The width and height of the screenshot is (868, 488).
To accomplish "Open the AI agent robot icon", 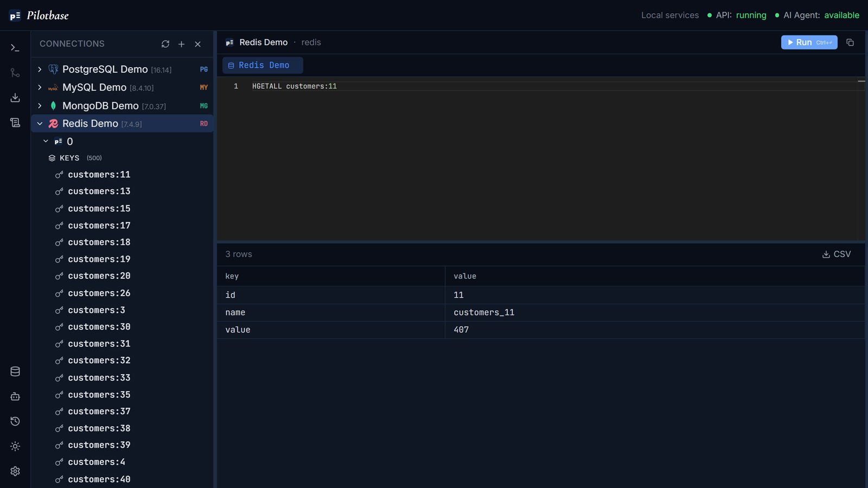I will point(15,396).
